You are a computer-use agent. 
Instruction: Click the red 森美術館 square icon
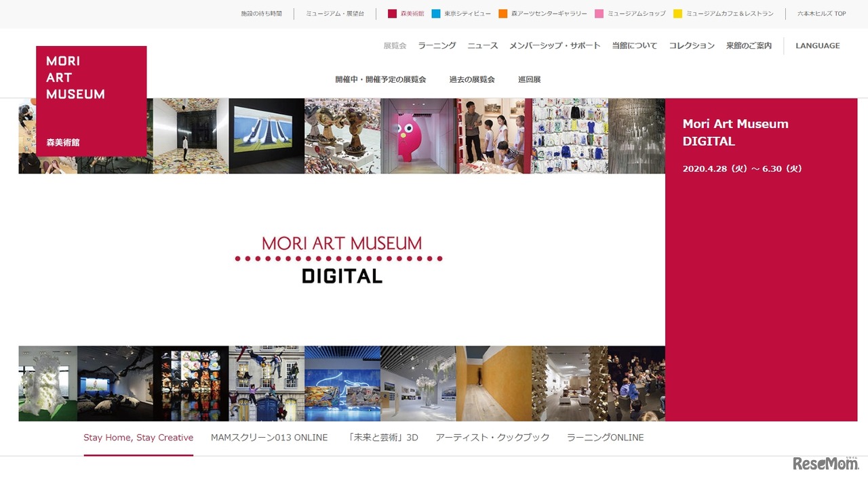[392, 13]
